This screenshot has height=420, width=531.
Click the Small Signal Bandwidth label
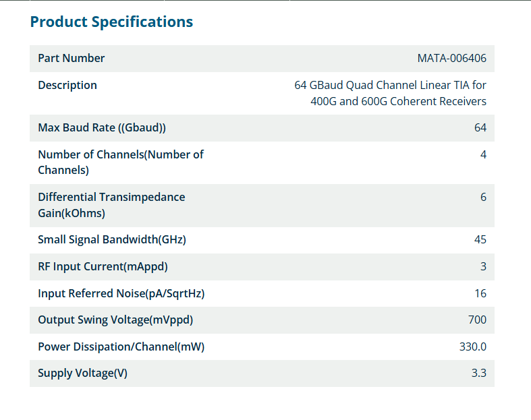(112, 239)
